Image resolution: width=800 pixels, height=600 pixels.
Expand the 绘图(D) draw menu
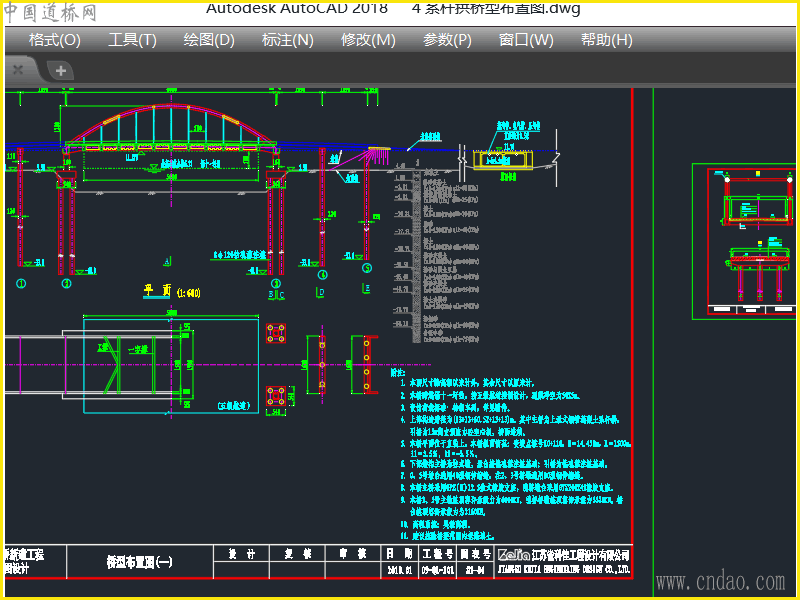pyautogui.click(x=209, y=40)
